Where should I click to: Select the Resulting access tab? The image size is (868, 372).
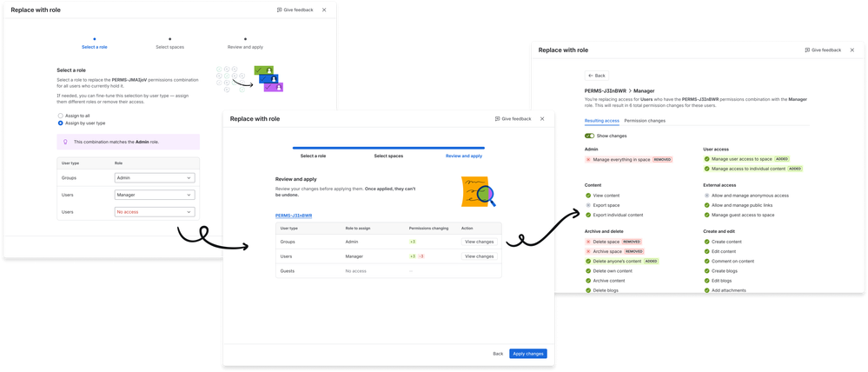click(x=602, y=121)
